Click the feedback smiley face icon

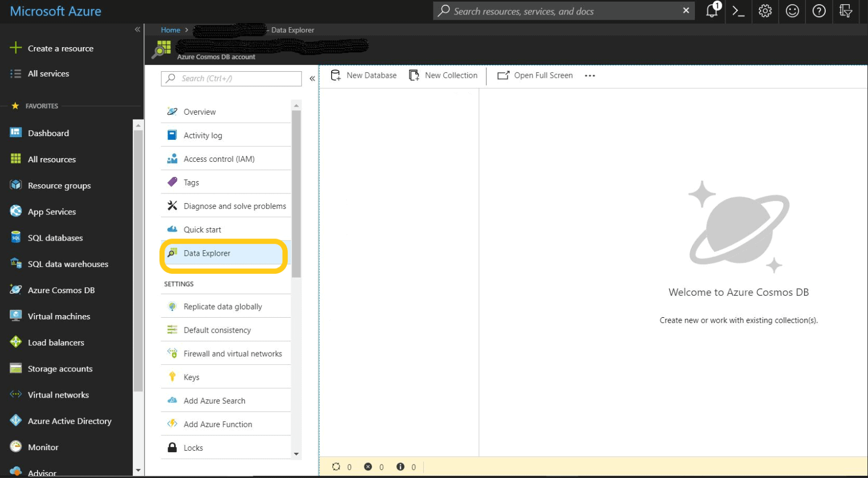[x=792, y=11]
